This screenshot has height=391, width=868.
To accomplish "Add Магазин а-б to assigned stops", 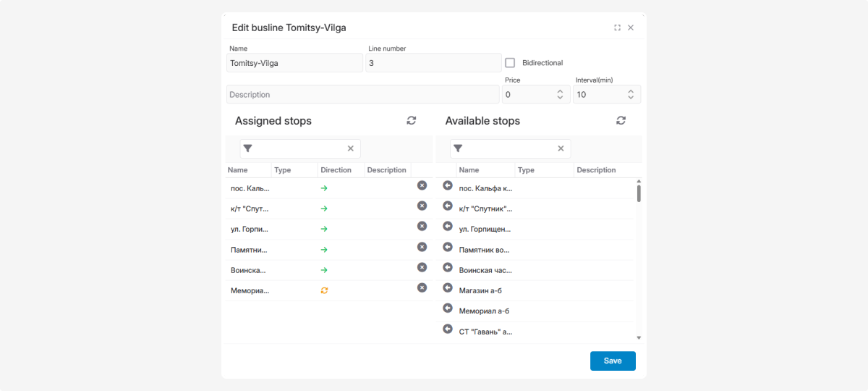I will [447, 288].
